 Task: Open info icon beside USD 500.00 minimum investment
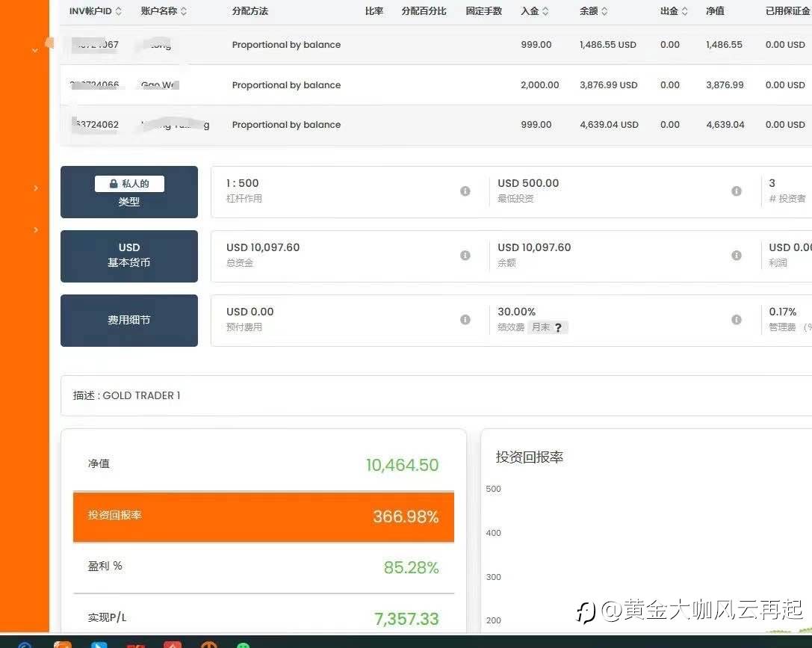pos(737,191)
